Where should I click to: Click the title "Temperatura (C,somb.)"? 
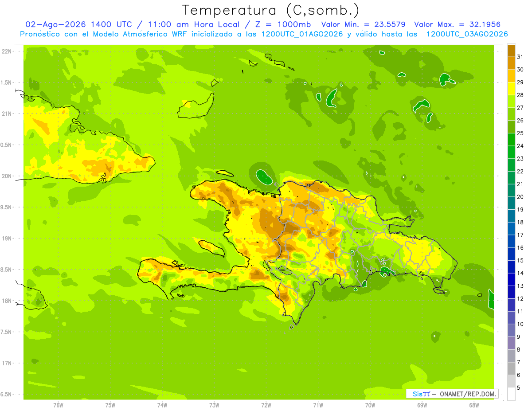(x=270, y=10)
